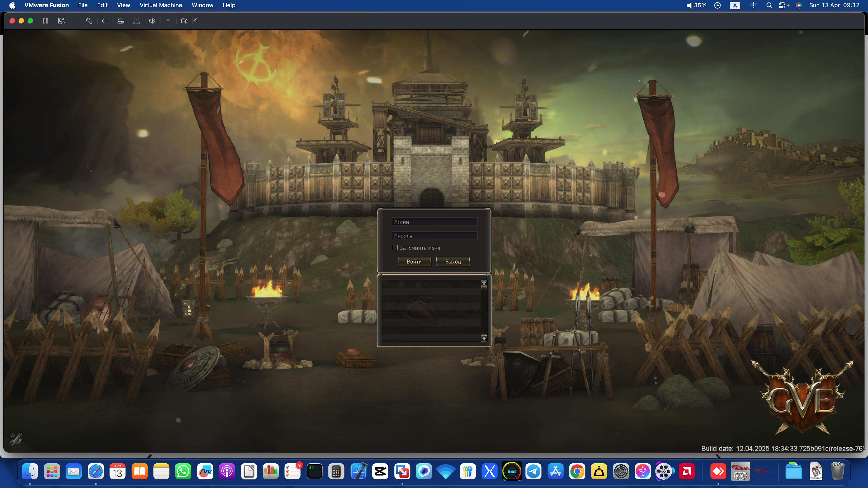Open CapCut from the dock
Image resolution: width=868 pixels, height=488 pixels.
click(x=380, y=471)
